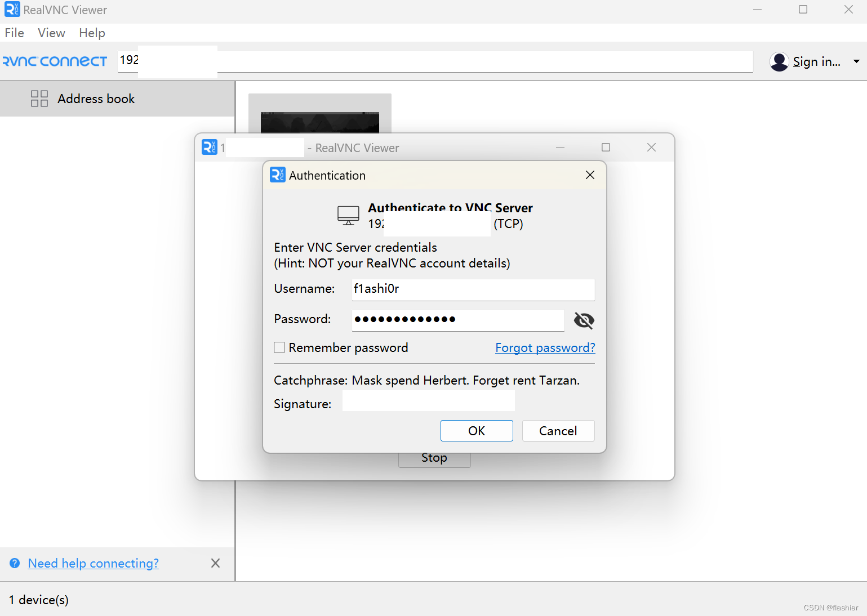Click the Enter VNC Server credentials text
867x616 pixels.
point(355,247)
